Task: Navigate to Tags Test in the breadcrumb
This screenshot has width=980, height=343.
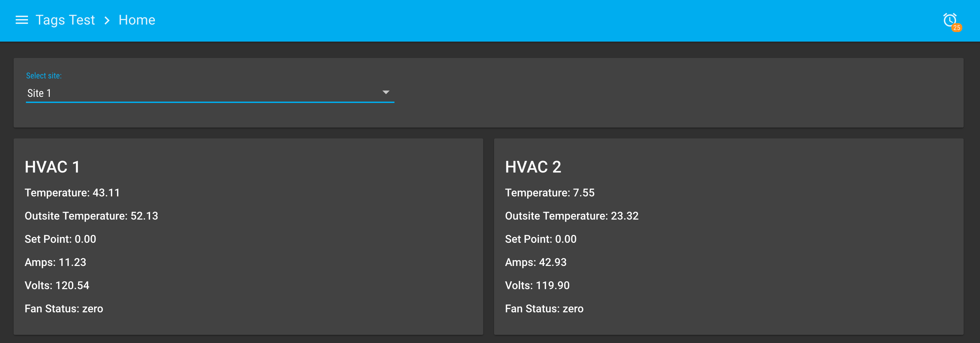Action: (x=66, y=20)
